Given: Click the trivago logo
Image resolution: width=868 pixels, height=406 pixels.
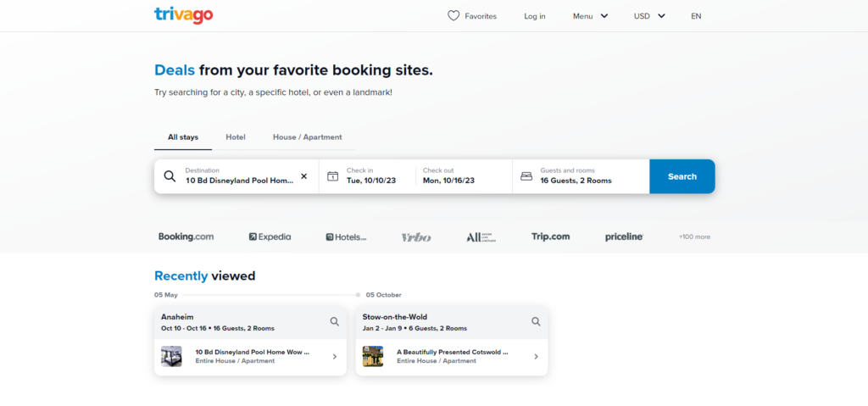Looking at the screenshot, I should click(183, 15).
